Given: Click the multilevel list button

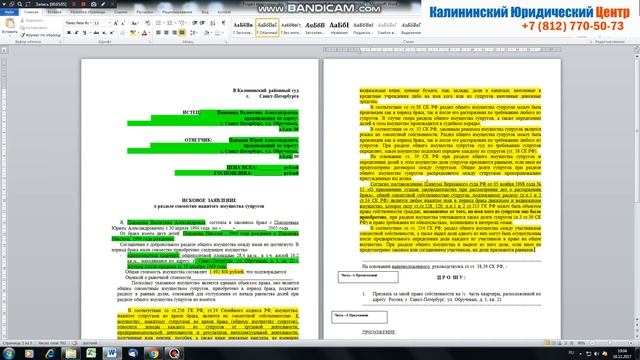Looking at the screenshot, I should click(x=182, y=23).
